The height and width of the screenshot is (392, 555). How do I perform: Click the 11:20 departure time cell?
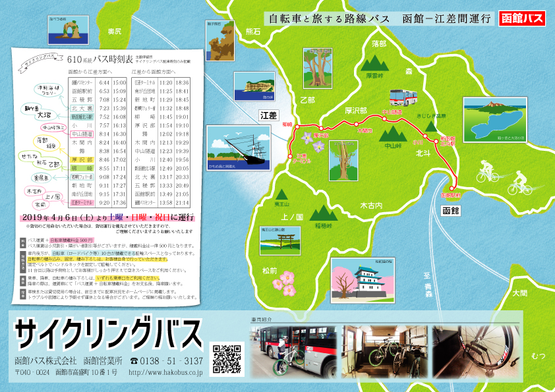point(165,83)
